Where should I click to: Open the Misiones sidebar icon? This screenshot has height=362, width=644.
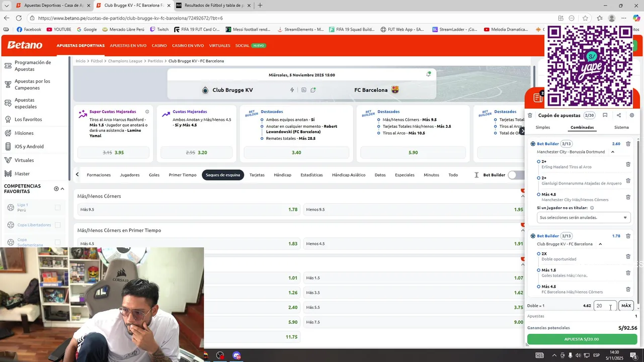pyautogui.click(x=8, y=133)
